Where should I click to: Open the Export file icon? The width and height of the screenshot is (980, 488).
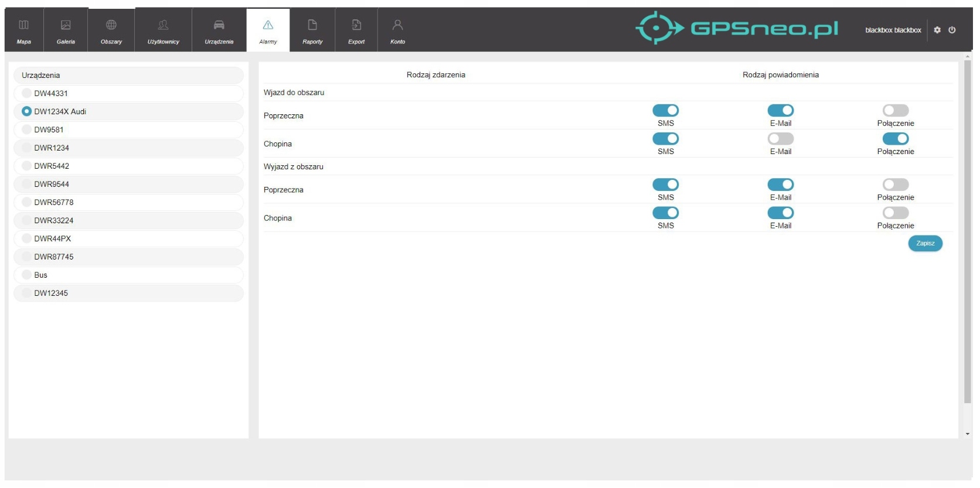coord(356,25)
